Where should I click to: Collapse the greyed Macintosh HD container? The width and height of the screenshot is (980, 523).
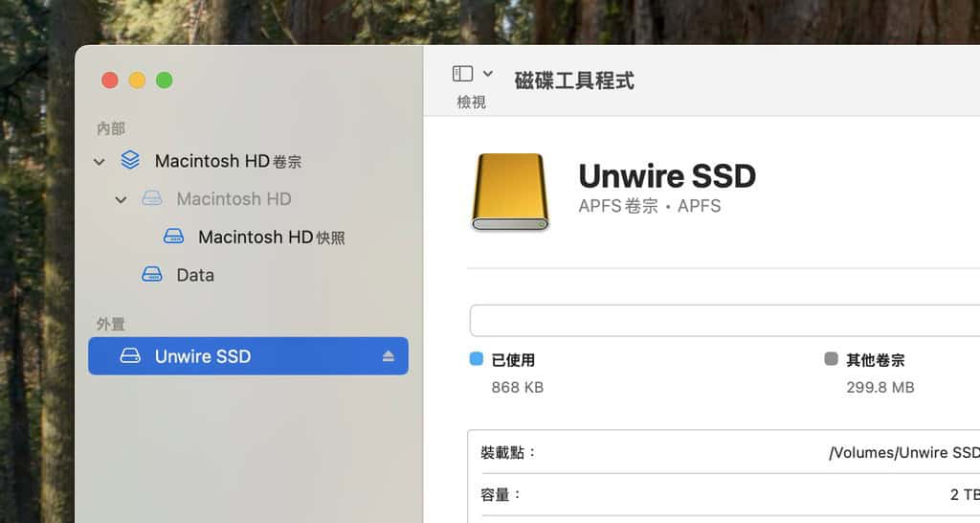click(x=121, y=200)
